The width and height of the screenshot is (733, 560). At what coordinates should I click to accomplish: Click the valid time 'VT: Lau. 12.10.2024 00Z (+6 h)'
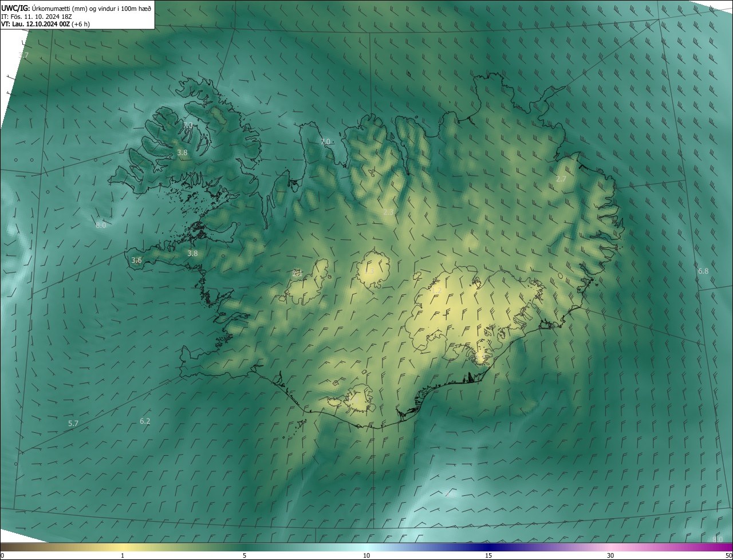click(46, 24)
